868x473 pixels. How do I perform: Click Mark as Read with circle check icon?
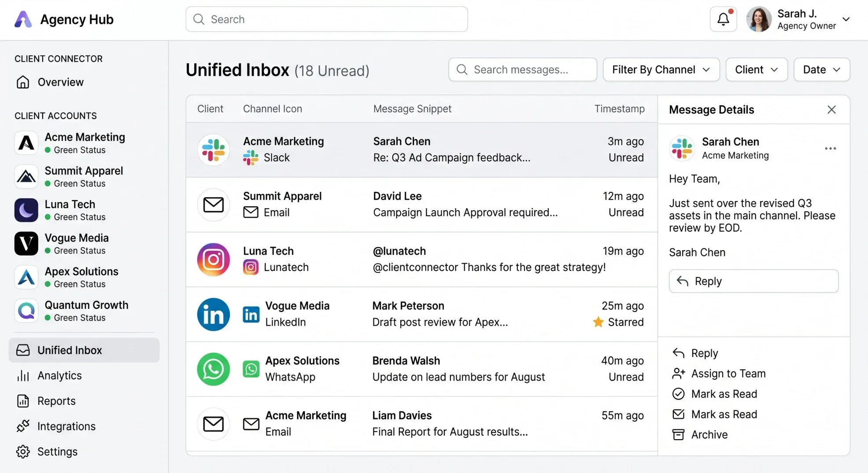pyautogui.click(x=715, y=394)
